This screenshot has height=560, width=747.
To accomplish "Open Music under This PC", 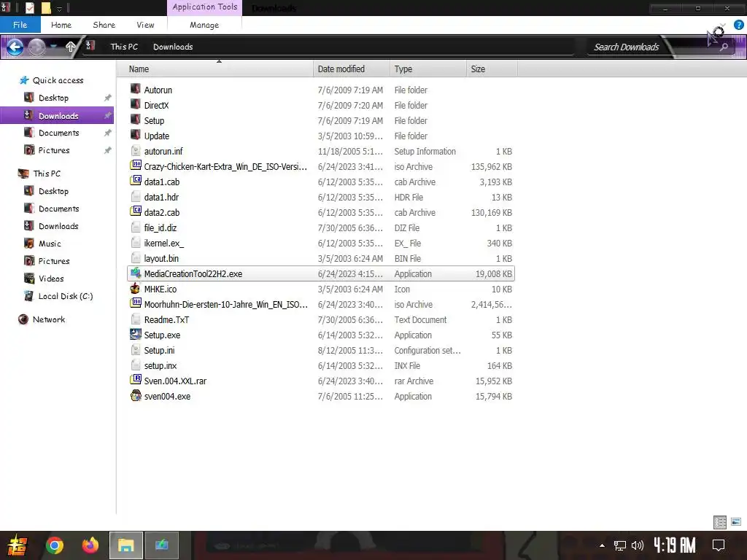I will (x=50, y=244).
